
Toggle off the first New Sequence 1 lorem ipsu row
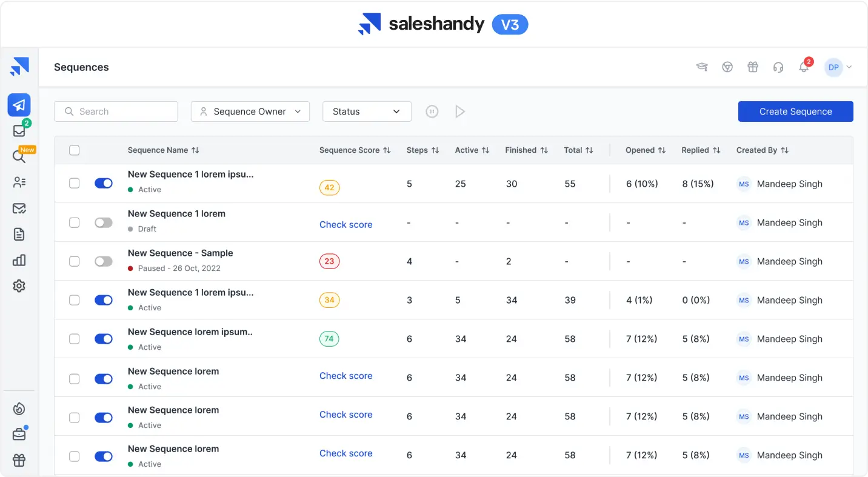104,184
